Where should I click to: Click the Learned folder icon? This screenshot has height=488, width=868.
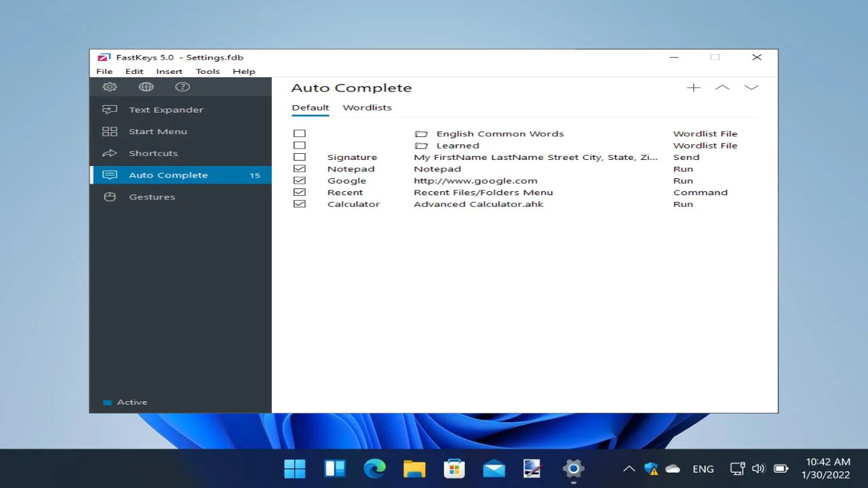421,146
